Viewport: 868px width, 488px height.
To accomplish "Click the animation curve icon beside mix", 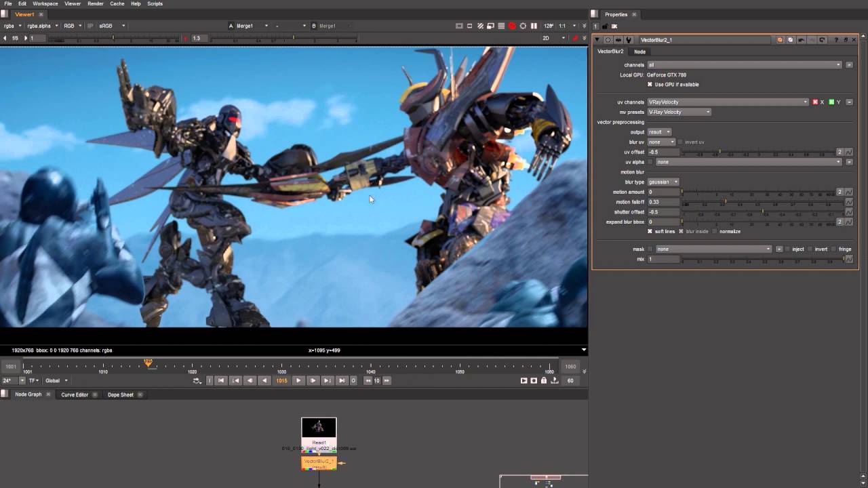I will click(x=848, y=259).
